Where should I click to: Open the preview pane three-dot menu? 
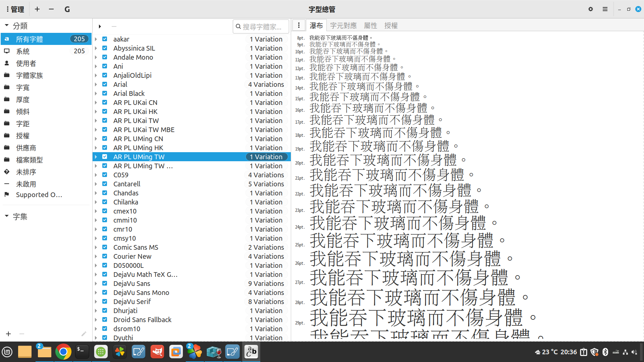299,25
